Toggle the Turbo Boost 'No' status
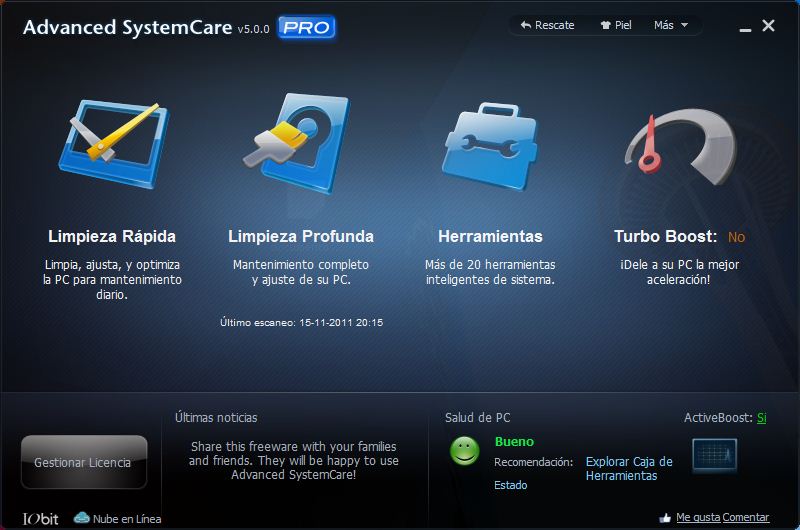Viewport: 800px width, 530px height. [736, 237]
